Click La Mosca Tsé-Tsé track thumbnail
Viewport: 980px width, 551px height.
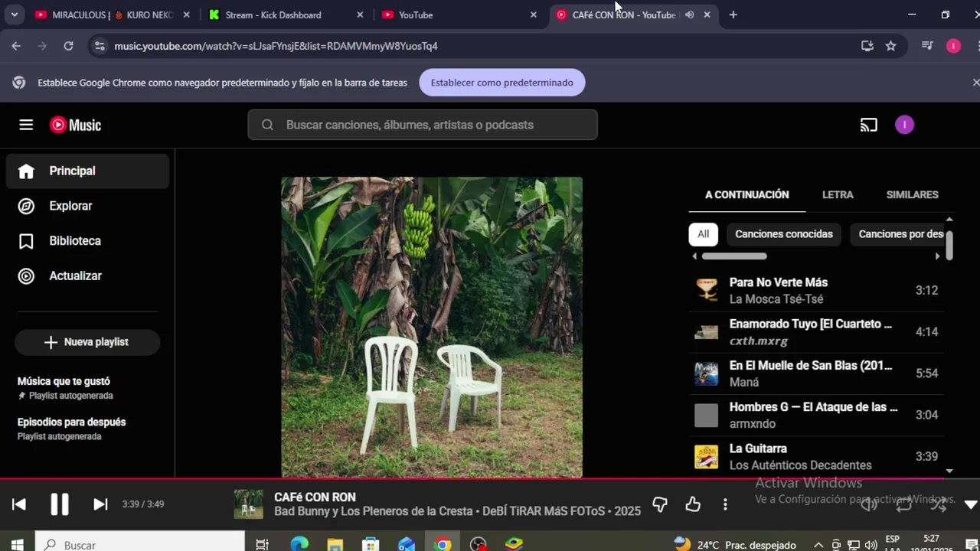(x=706, y=290)
